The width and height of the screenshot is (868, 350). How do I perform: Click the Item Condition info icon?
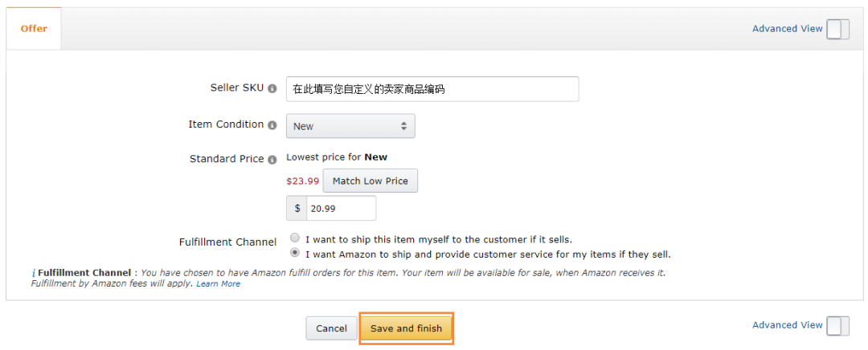coord(272,125)
